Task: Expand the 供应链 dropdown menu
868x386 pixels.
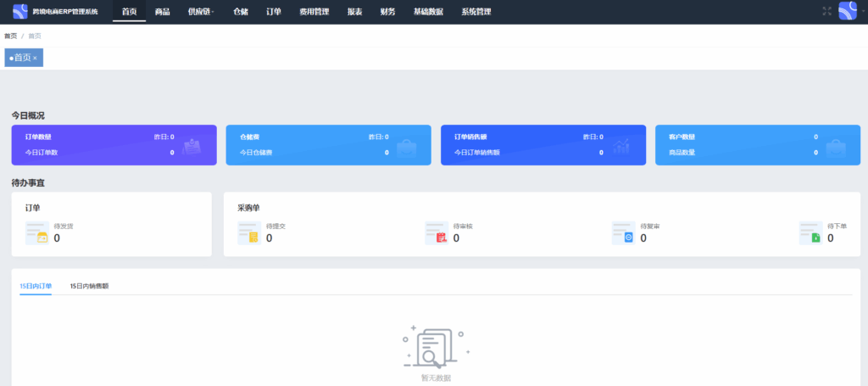Action: (x=200, y=12)
